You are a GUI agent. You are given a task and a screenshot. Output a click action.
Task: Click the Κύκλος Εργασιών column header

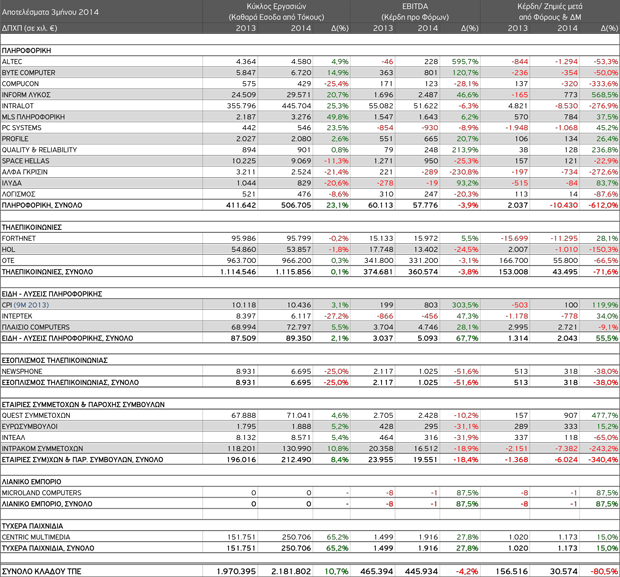coord(276,6)
